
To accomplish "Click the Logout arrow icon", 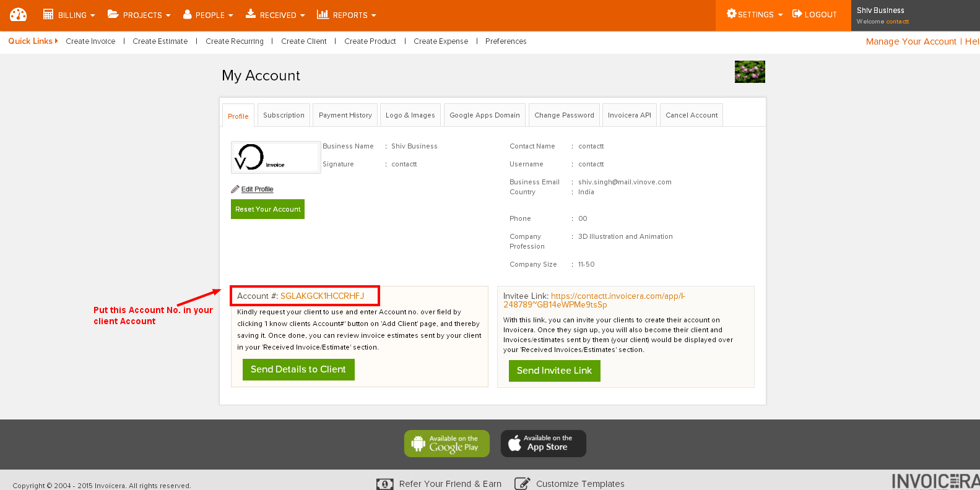I will (x=797, y=14).
